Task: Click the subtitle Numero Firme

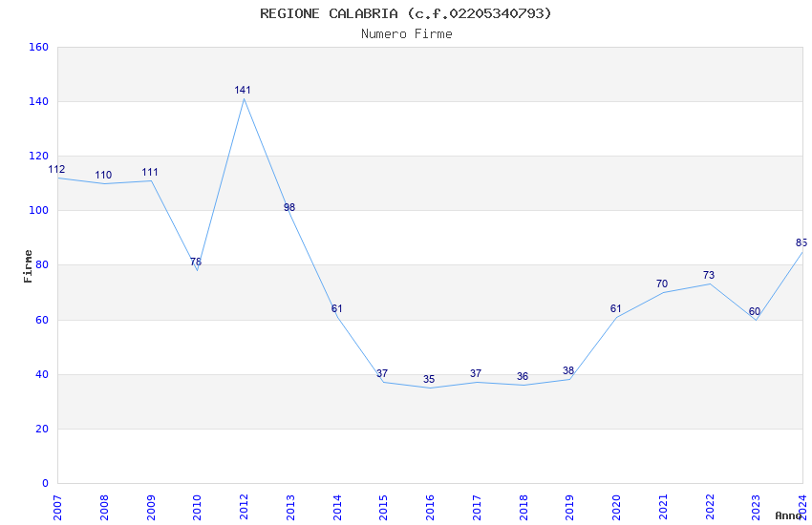Action: click(x=407, y=33)
